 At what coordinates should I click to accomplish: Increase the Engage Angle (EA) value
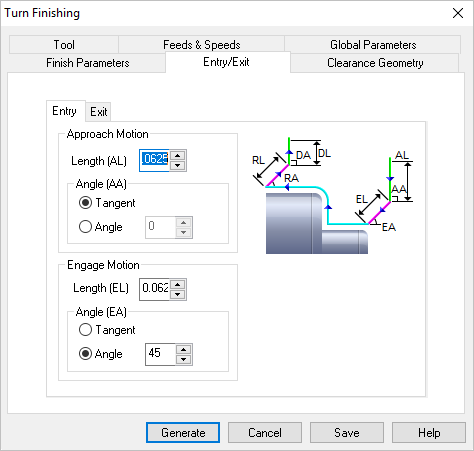click(x=184, y=349)
